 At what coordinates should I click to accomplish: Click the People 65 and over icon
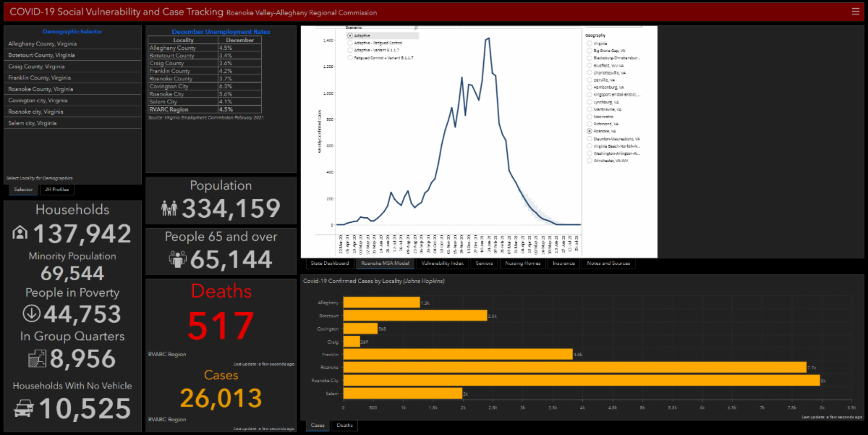tap(178, 258)
